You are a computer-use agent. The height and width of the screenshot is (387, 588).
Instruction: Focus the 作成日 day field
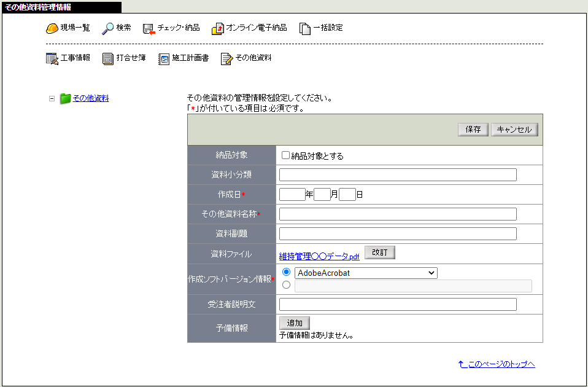click(347, 195)
